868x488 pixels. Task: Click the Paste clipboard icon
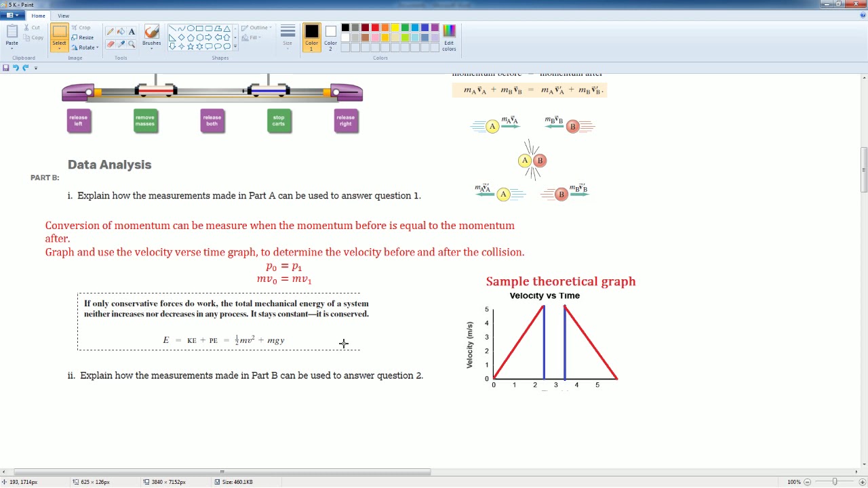(12, 31)
